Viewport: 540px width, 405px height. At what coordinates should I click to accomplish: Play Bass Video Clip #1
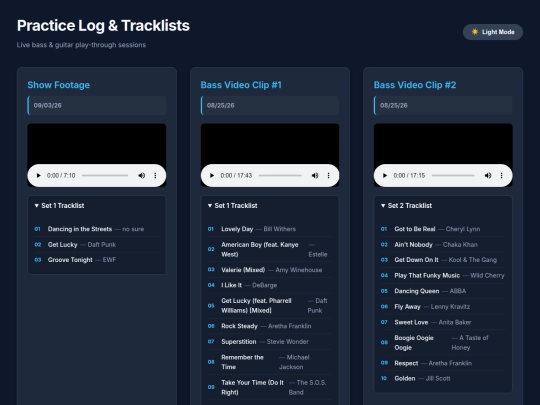(x=212, y=176)
